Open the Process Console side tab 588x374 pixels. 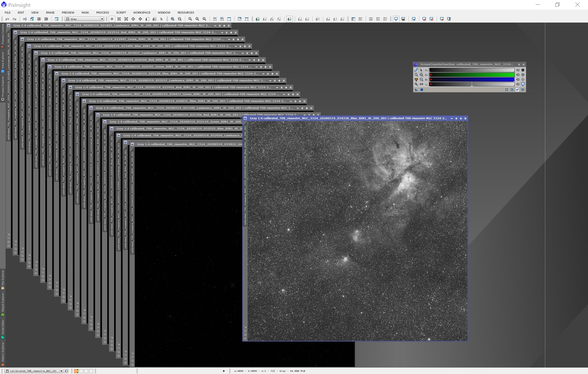pos(3,36)
